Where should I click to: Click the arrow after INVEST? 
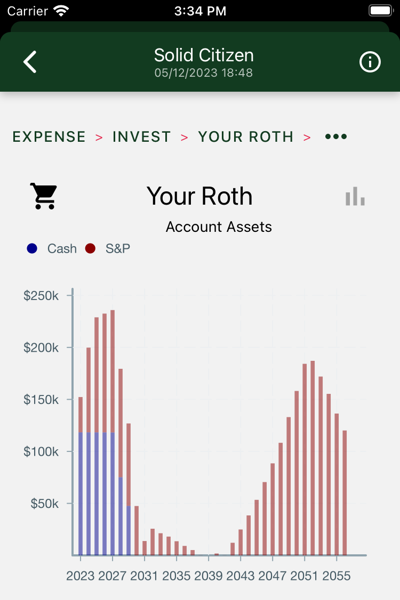tap(184, 137)
